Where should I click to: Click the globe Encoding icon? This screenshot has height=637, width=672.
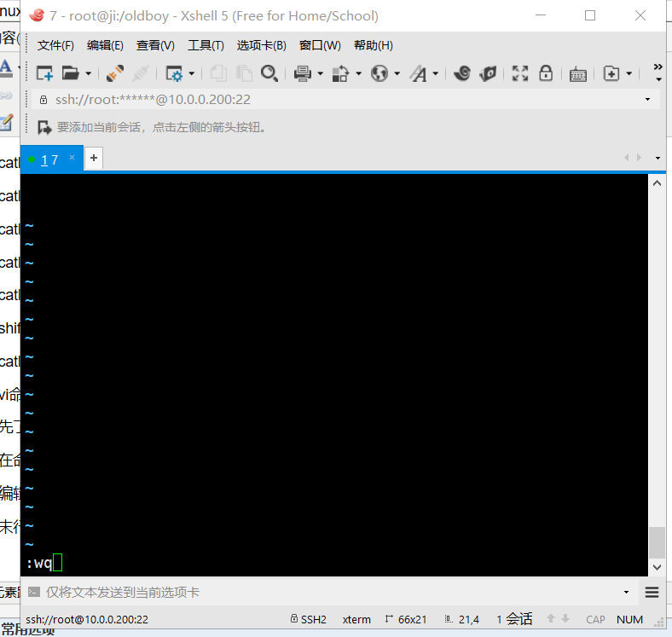pos(379,73)
